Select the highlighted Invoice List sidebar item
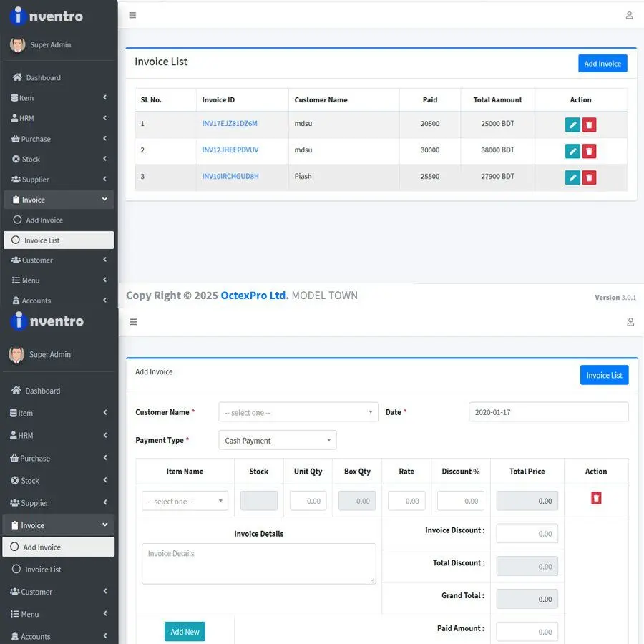The image size is (644, 644). (59, 240)
